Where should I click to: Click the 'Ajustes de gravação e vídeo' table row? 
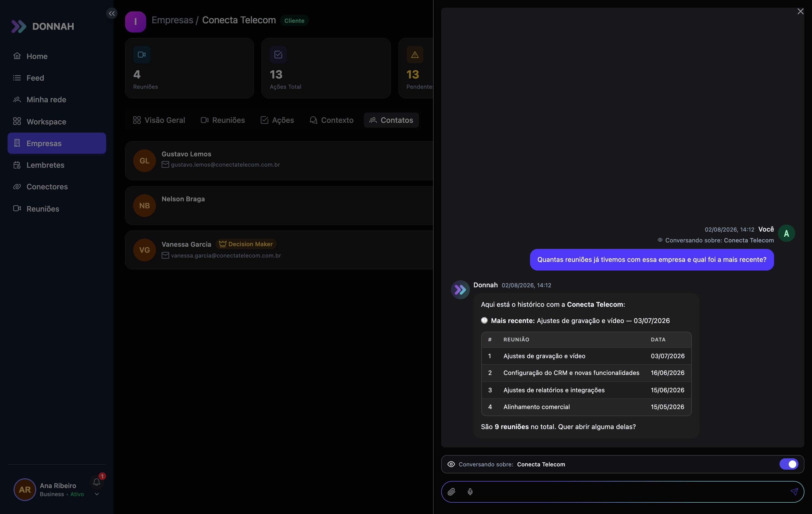[587, 356]
